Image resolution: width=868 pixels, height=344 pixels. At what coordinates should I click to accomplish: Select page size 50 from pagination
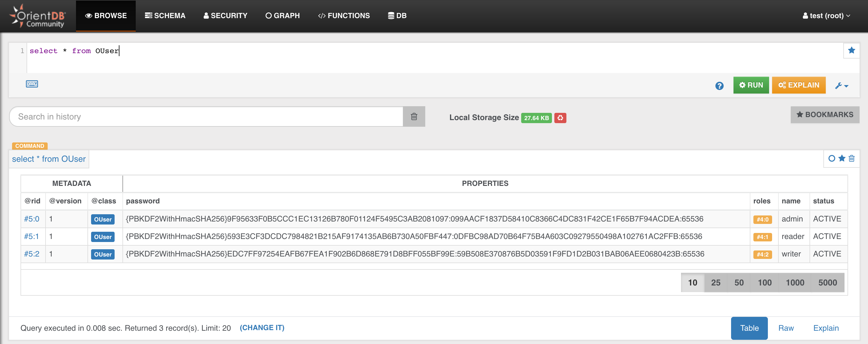[x=739, y=282]
